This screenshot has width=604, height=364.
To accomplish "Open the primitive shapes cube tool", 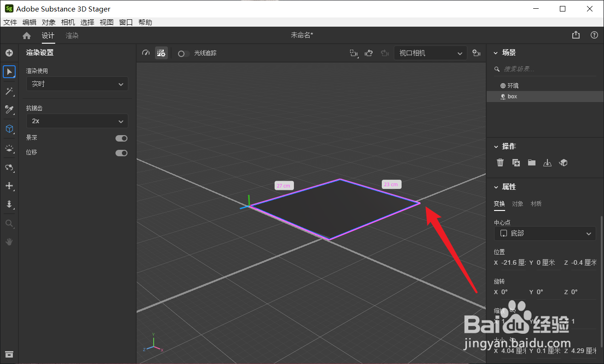I will tap(9, 129).
